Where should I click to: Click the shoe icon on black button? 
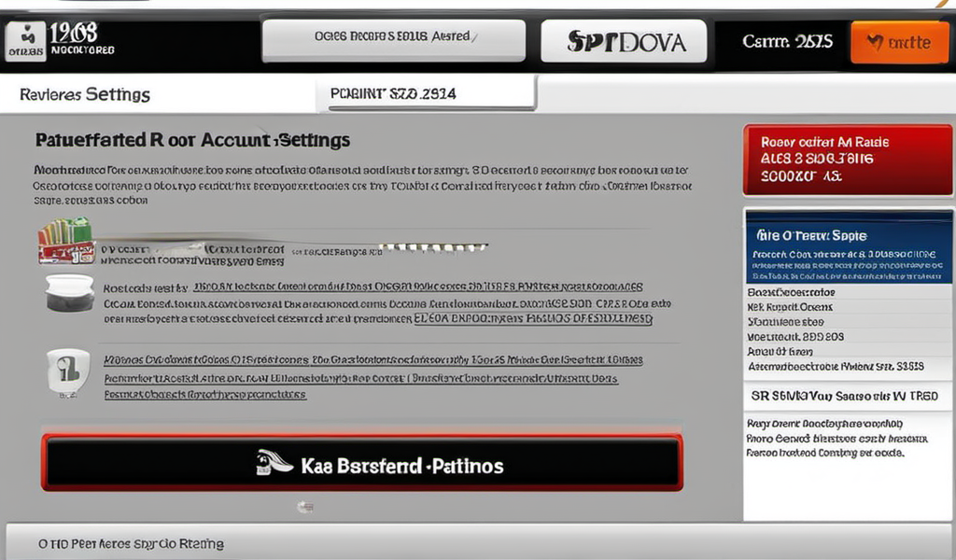click(276, 463)
